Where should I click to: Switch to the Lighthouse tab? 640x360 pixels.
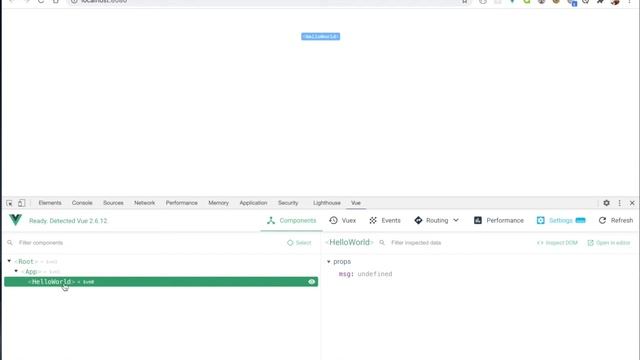pyautogui.click(x=327, y=203)
